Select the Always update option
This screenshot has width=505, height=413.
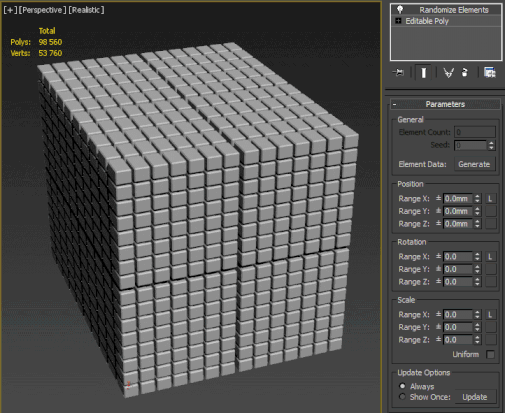click(x=402, y=386)
